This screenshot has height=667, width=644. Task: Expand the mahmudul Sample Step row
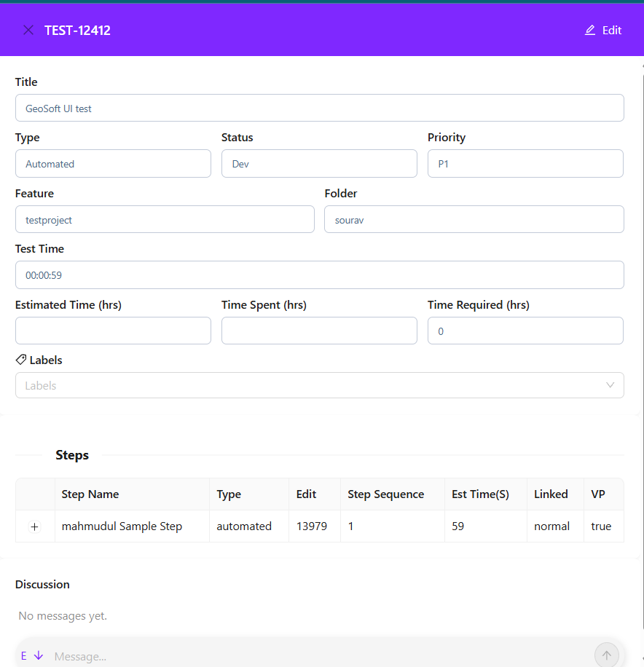[x=34, y=526]
